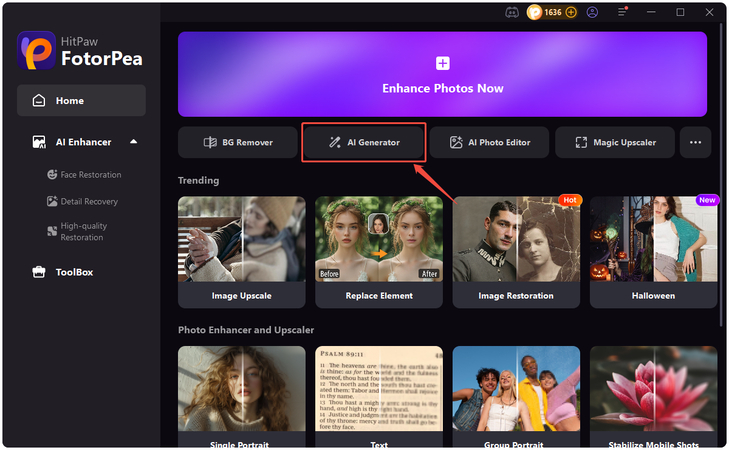This screenshot has width=729, height=450.
Task: Open the Image Upscale thumbnail
Action: point(242,239)
